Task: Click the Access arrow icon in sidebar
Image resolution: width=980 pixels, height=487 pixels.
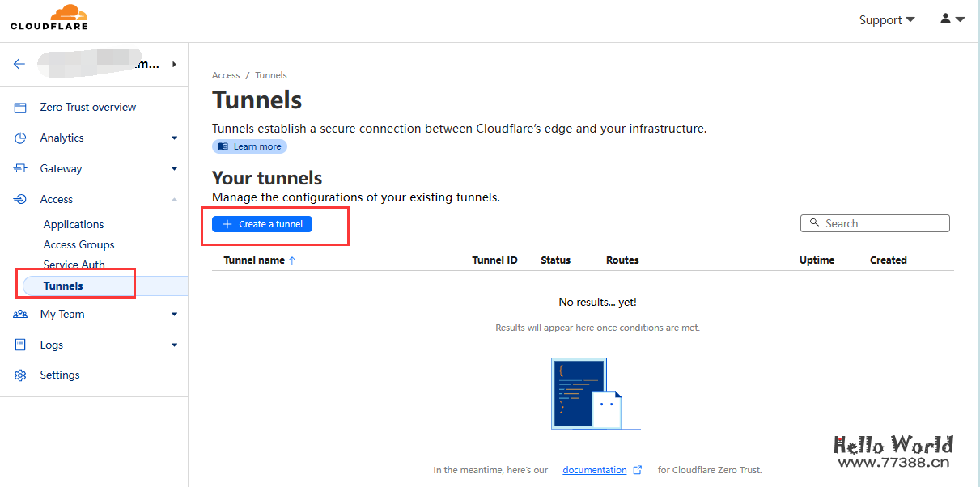Action: [20, 200]
